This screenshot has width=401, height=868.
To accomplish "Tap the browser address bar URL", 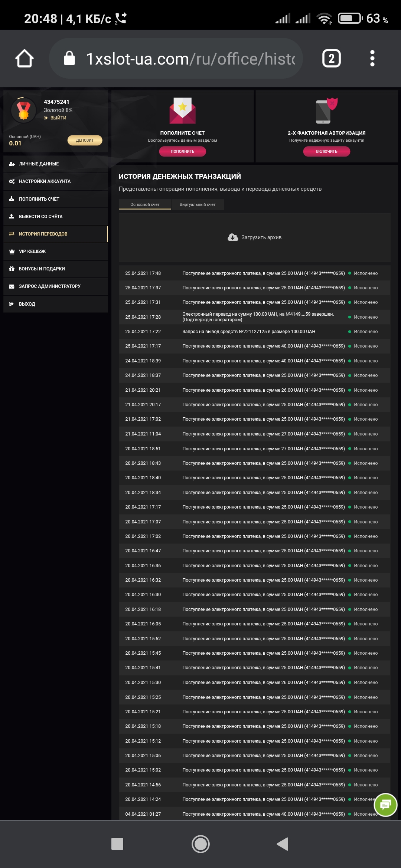I will (190, 59).
